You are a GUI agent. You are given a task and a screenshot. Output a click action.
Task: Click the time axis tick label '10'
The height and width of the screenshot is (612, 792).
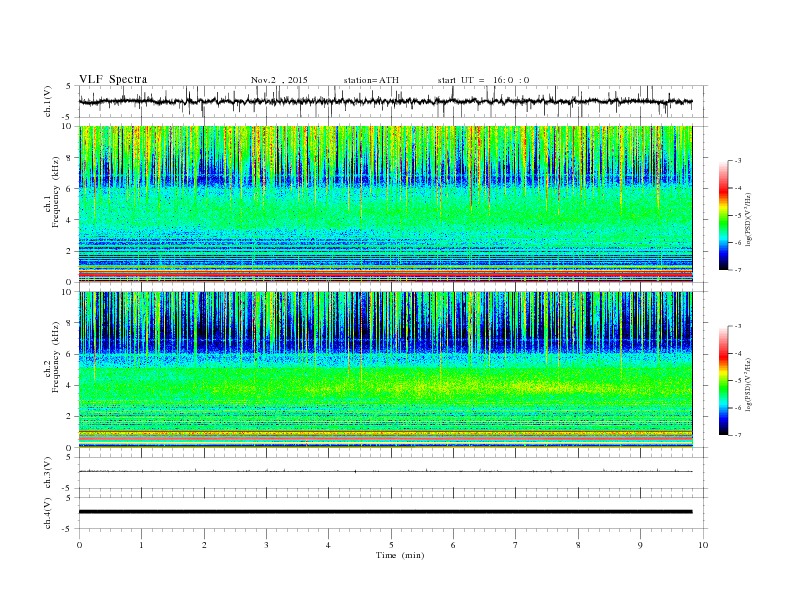tap(703, 545)
